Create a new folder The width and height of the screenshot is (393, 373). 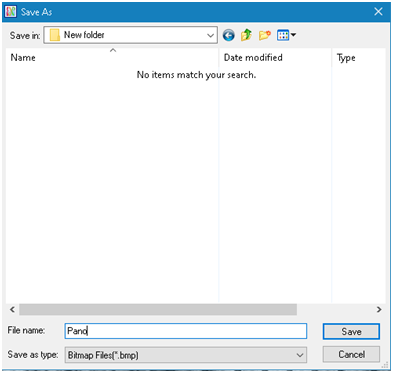tap(265, 35)
